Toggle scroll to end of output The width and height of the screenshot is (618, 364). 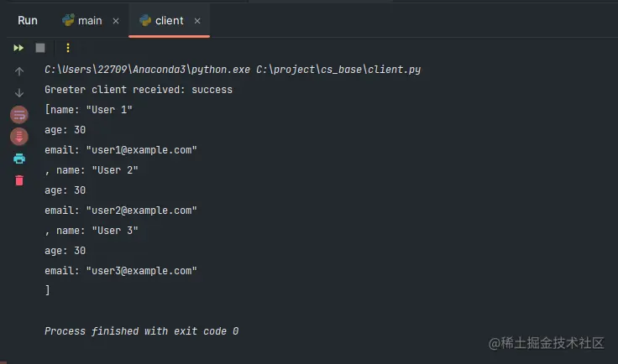coord(19,136)
